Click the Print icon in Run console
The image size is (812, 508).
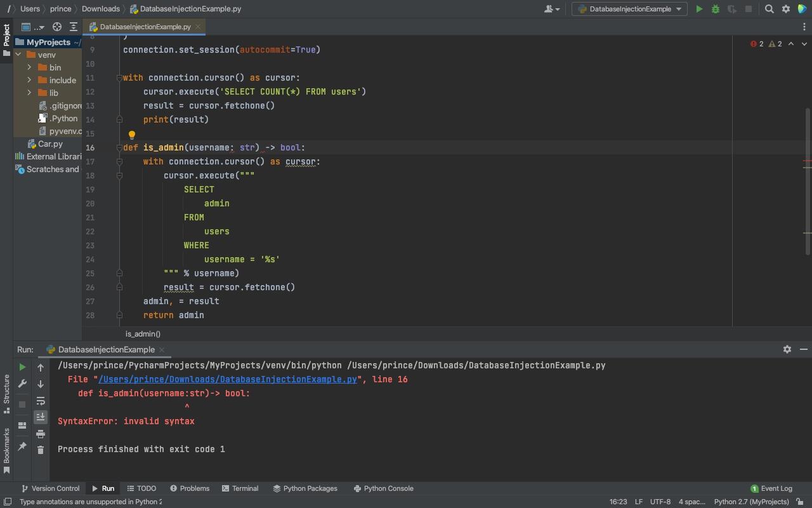click(x=41, y=434)
